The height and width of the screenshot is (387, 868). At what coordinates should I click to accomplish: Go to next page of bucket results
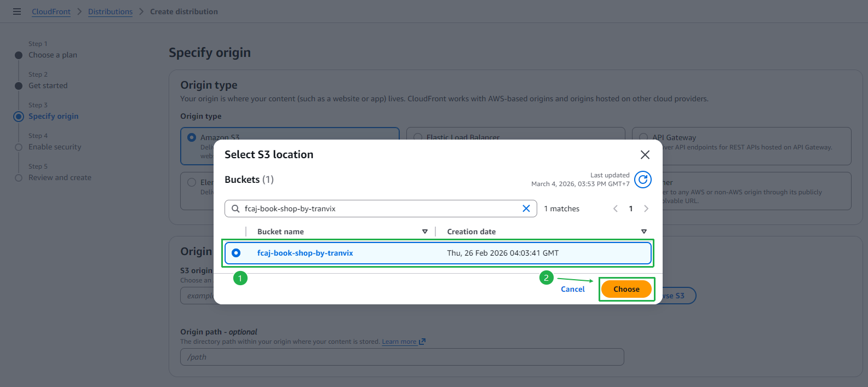click(646, 209)
